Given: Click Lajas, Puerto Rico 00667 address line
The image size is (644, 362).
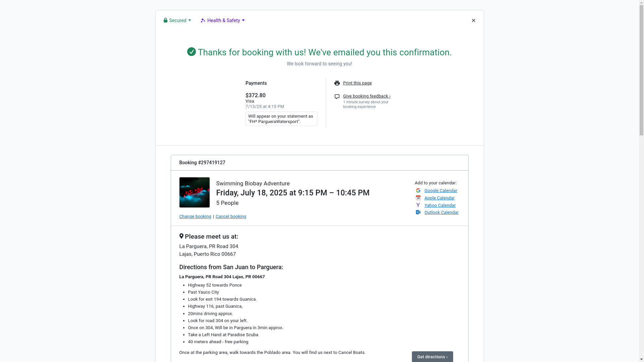Looking at the screenshot, I should (208, 254).
